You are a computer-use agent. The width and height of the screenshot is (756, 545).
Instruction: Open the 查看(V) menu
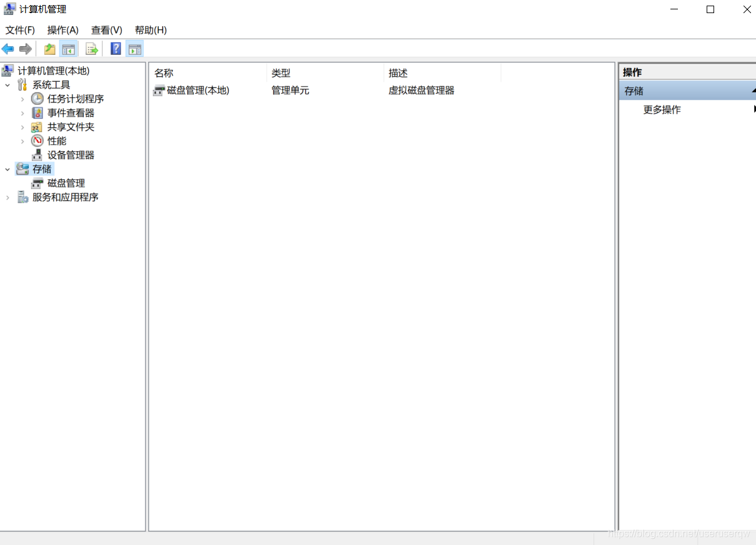click(107, 30)
